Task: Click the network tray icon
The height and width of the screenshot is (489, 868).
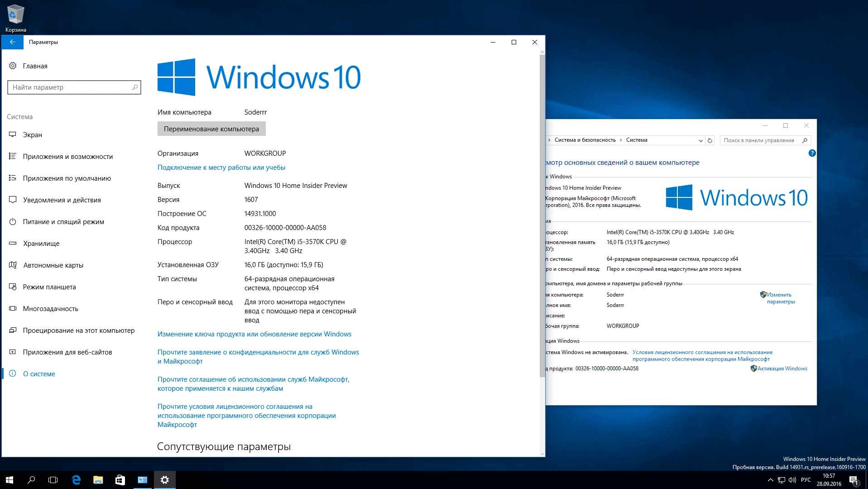Action: point(781,480)
